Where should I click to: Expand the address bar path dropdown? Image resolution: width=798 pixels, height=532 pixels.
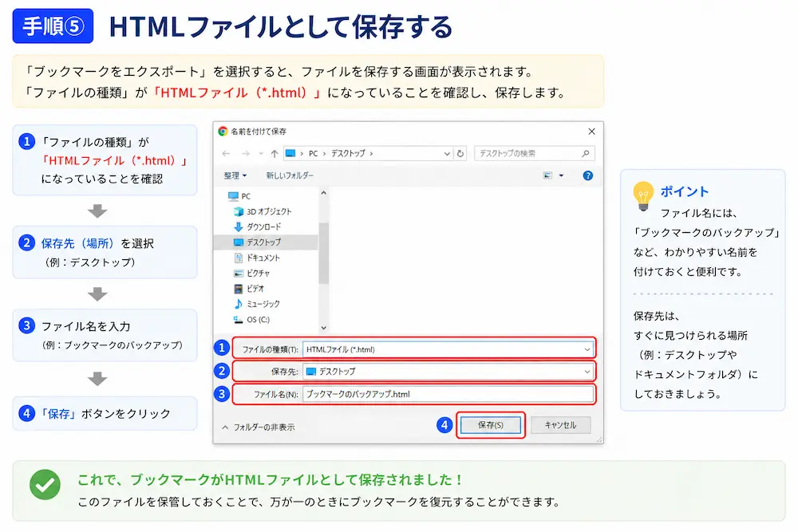[447, 153]
